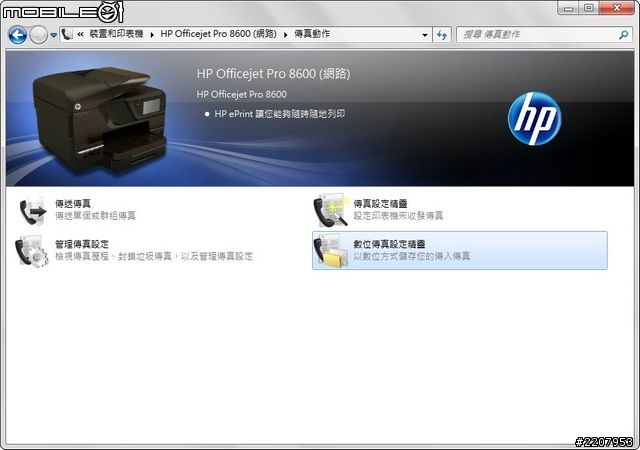Click the blue HP logo
The width and height of the screenshot is (640, 450).
[x=534, y=118]
